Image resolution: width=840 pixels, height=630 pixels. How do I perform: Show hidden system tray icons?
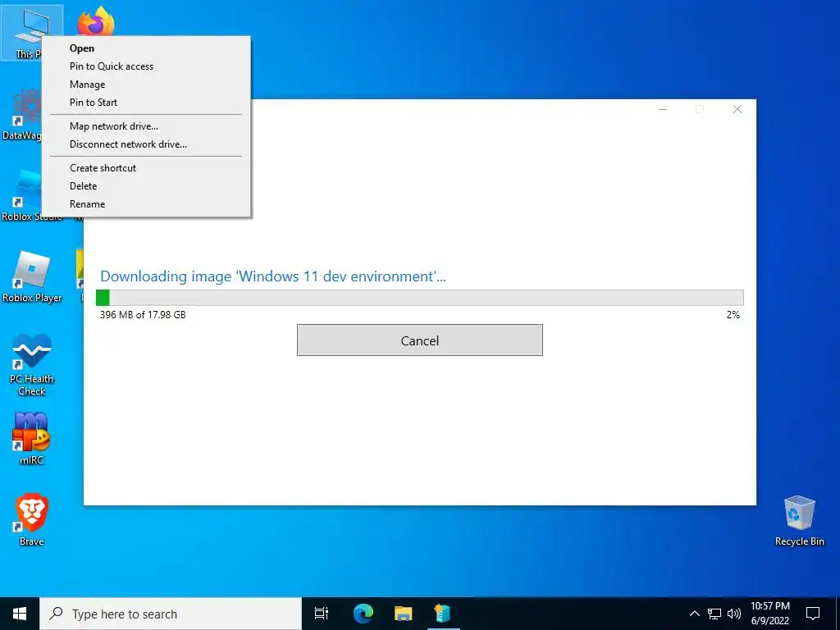[694, 614]
